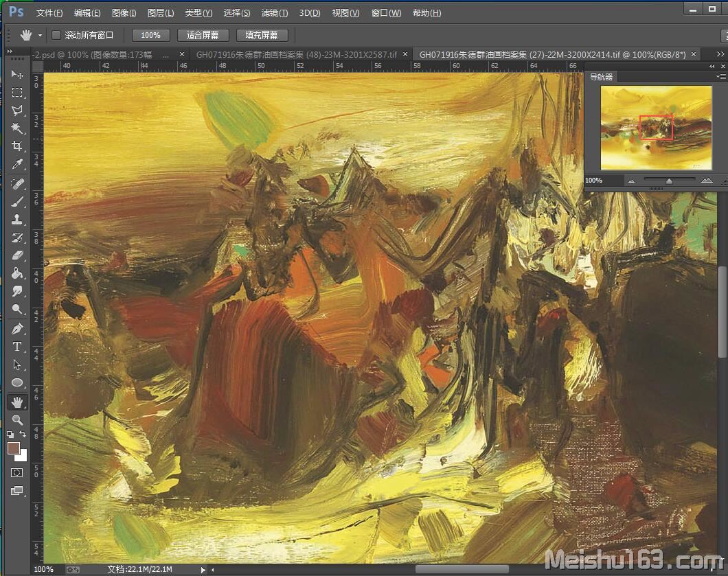Switch to the 导航器 panel tab
Image resolution: width=728 pixels, height=576 pixels.
pyautogui.click(x=601, y=77)
